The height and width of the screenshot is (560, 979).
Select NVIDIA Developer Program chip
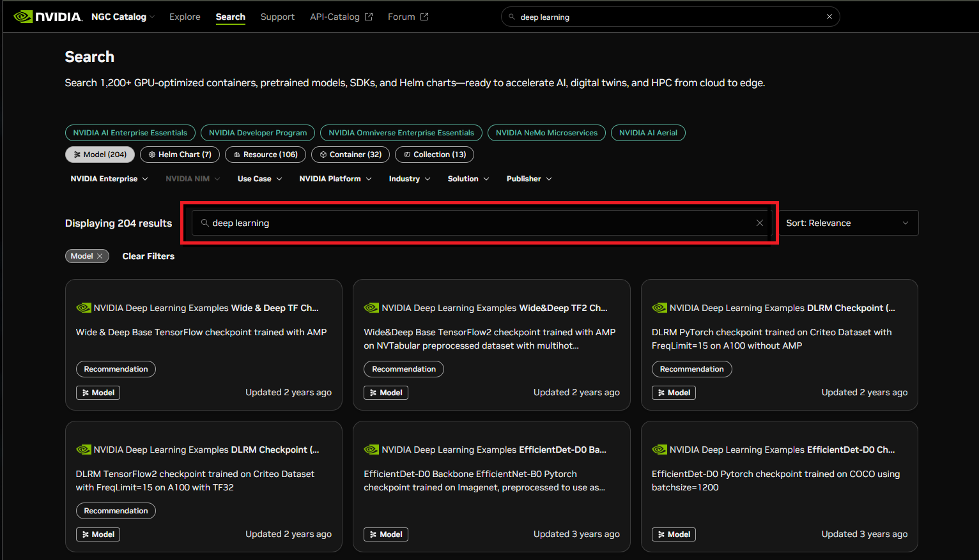click(258, 133)
